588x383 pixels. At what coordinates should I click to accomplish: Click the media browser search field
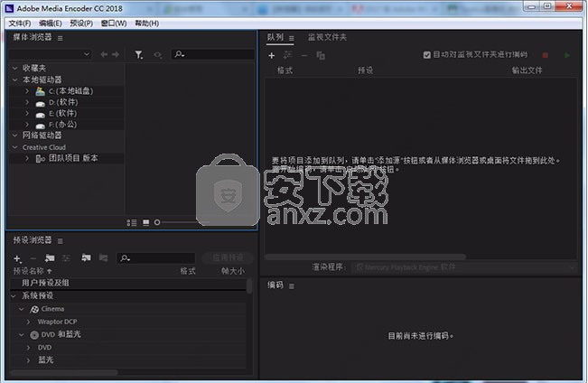pyautogui.click(x=212, y=54)
